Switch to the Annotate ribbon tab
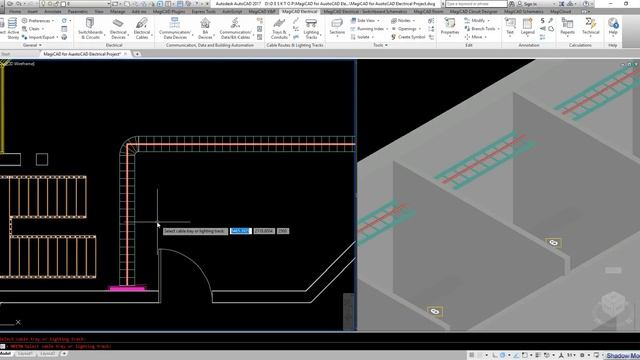The width and height of the screenshot is (640, 360). 53,11
